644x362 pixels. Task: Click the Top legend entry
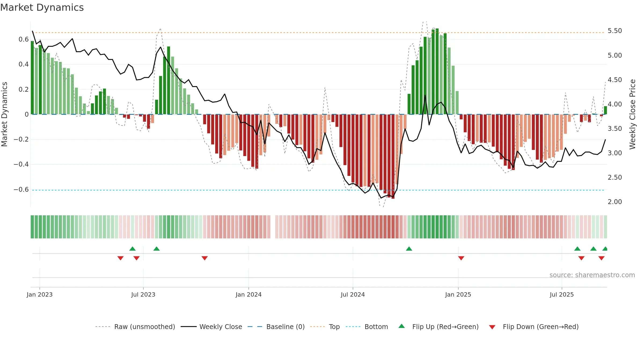pyautogui.click(x=325, y=327)
